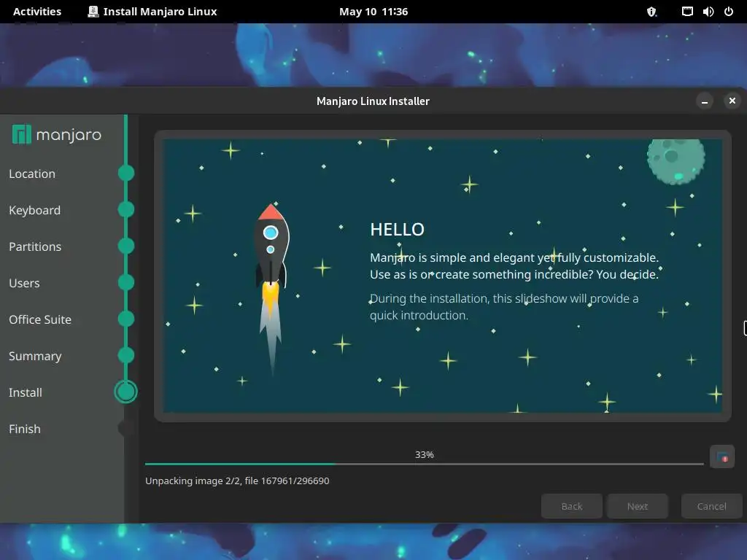The width and height of the screenshot is (747, 560).
Task: Open the Activities overview
Action: pos(37,12)
